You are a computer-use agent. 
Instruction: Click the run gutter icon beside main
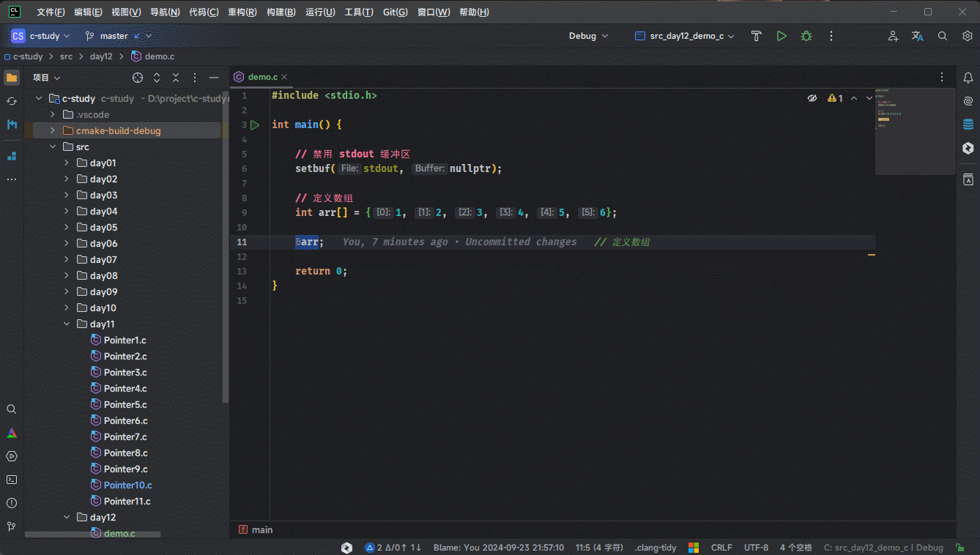(255, 125)
